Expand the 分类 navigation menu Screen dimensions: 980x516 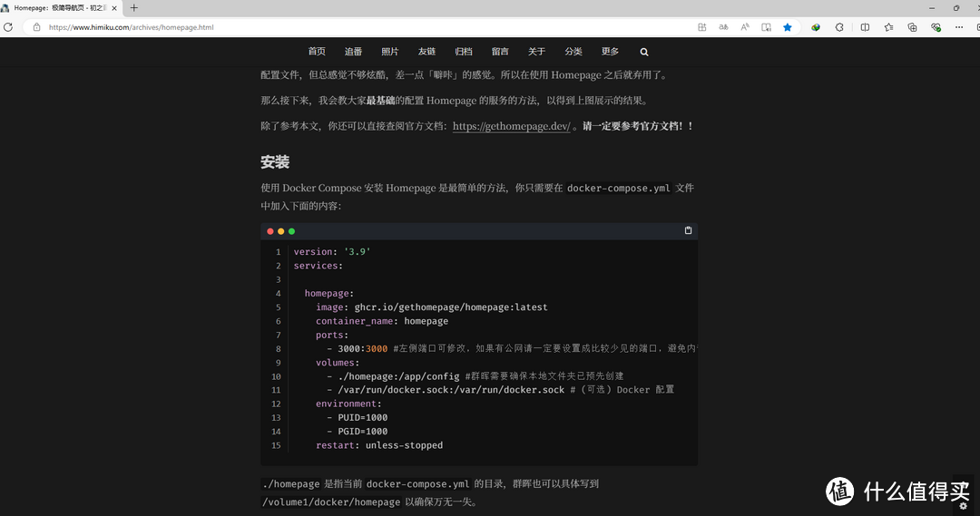573,51
